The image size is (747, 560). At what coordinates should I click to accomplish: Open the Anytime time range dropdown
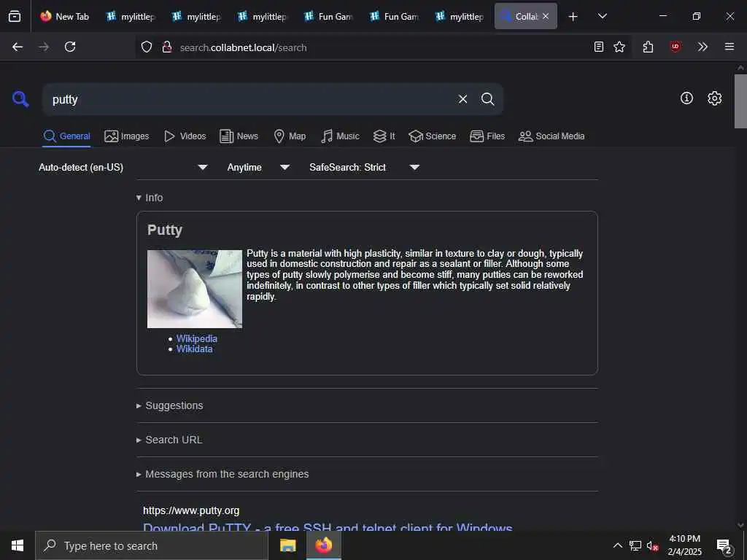[258, 167]
